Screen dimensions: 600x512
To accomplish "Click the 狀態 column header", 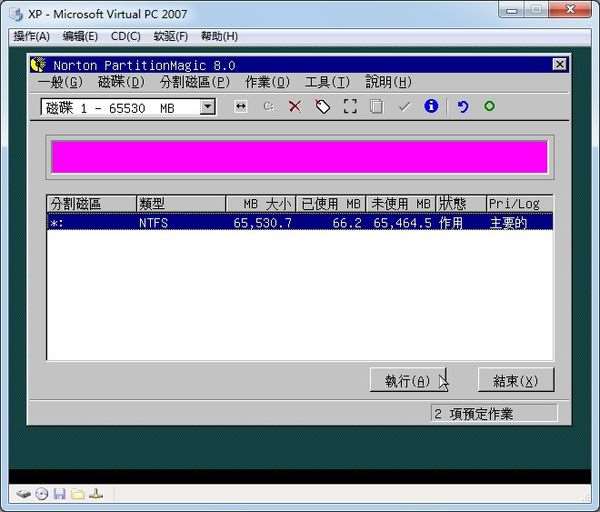I will [461, 204].
